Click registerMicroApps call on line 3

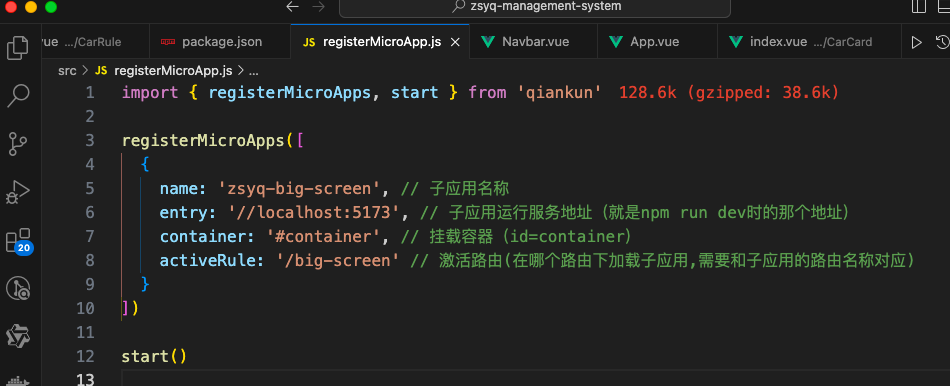click(x=203, y=141)
